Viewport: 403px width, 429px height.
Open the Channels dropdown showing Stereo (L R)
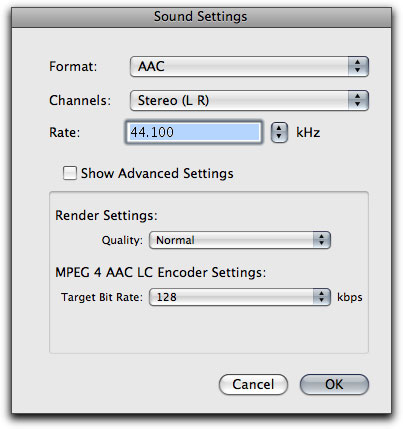click(249, 100)
